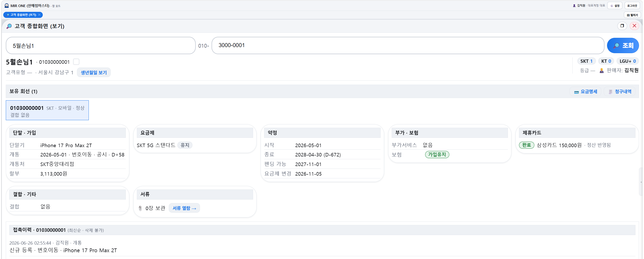Click the LGU+ 0 carrier badge

[x=628, y=61]
